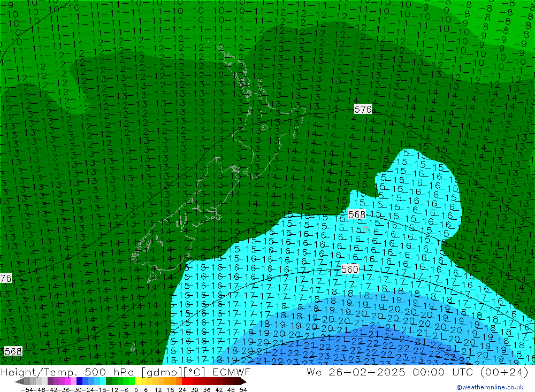Click the -54 value on the legend scale

[27, 390]
